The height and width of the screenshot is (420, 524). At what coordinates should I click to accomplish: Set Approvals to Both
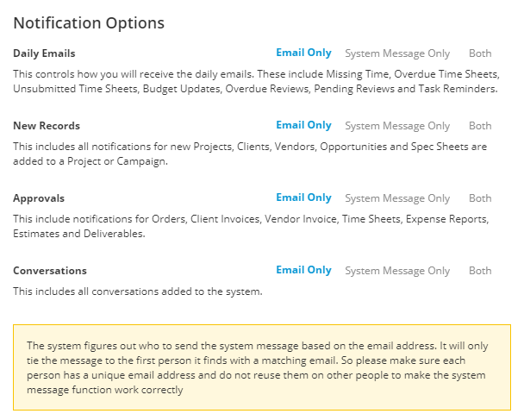pyautogui.click(x=480, y=198)
